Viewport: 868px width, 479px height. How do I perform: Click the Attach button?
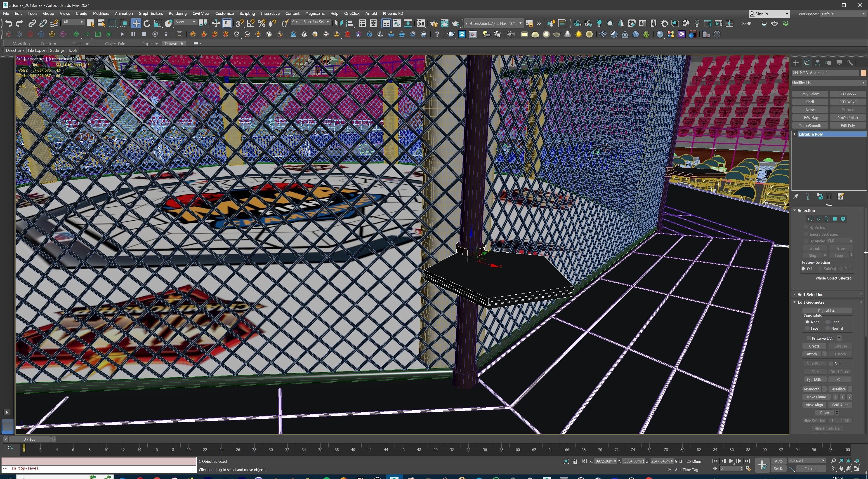coord(812,354)
